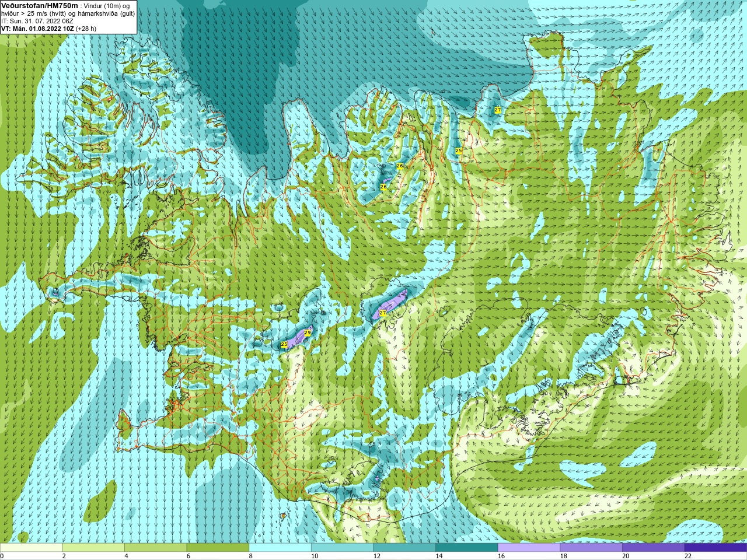Select the "Vindur (10m) og" header text
747x560 pixels.
coord(107,6)
